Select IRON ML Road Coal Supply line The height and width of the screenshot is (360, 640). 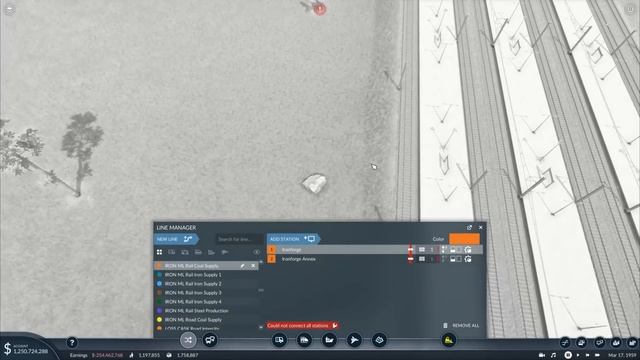pyautogui.click(x=206, y=320)
